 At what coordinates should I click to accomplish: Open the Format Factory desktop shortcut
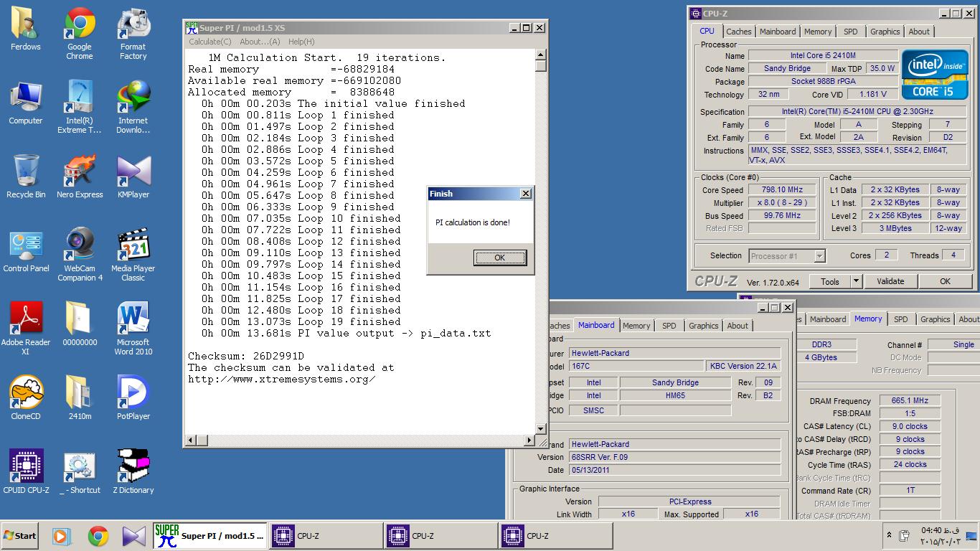coord(133,34)
